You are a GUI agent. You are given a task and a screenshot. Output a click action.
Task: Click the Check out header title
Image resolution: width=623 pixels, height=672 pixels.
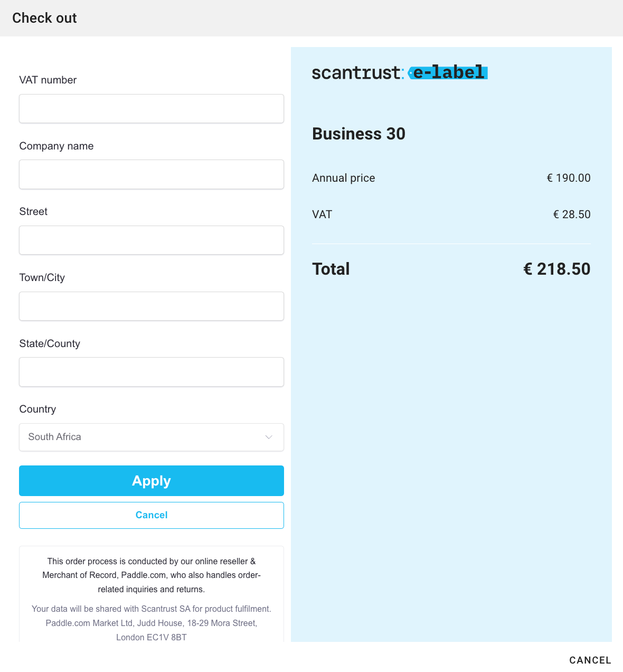(44, 17)
